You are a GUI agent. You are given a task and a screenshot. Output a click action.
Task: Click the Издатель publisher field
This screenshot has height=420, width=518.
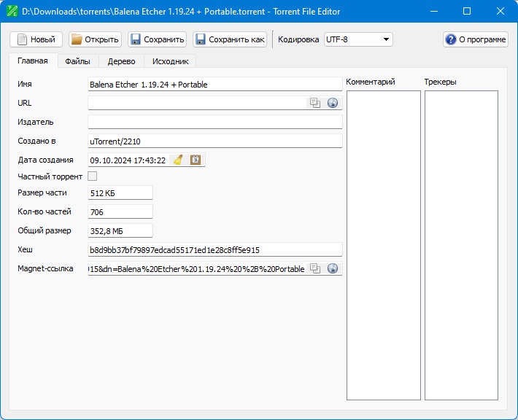point(215,122)
